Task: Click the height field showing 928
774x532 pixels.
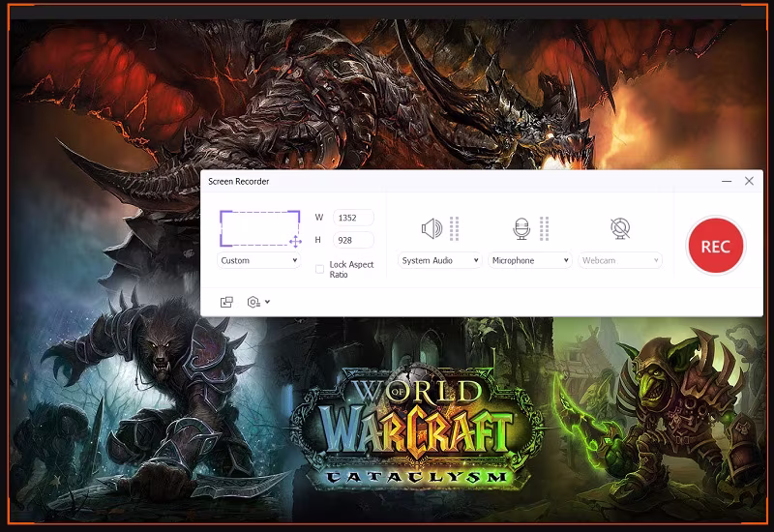Action: click(353, 240)
